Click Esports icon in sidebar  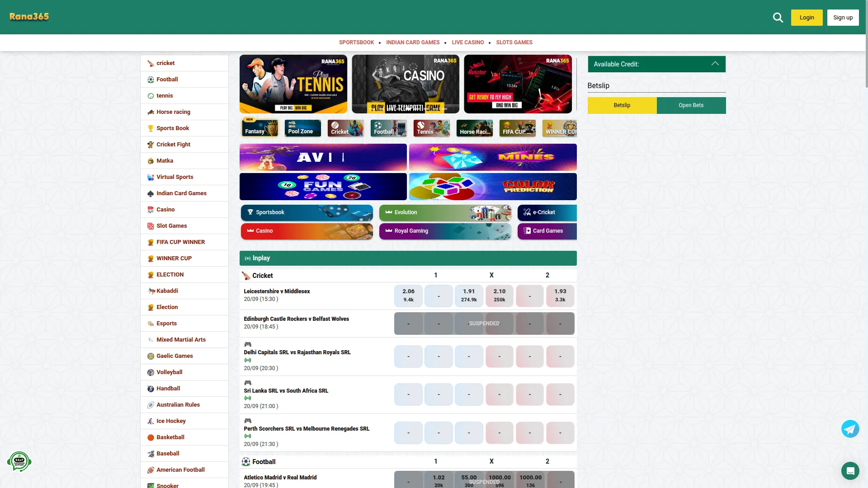[x=151, y=324]
